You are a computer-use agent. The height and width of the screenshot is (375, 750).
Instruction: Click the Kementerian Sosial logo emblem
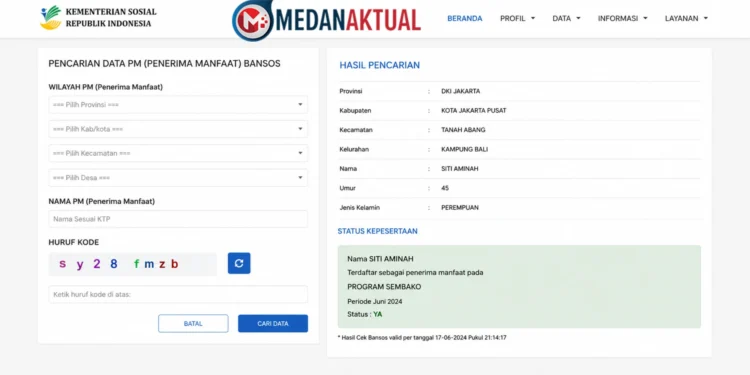coord(50,18)
